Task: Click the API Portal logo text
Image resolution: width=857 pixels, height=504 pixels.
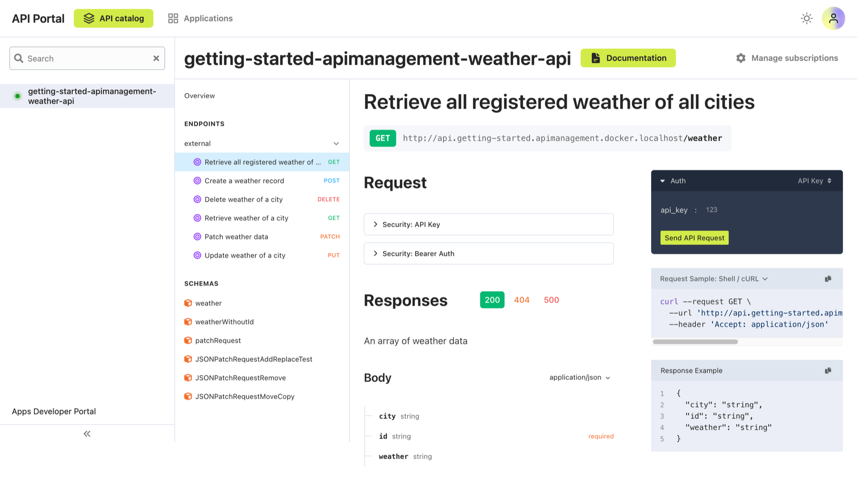Action: 38,18
